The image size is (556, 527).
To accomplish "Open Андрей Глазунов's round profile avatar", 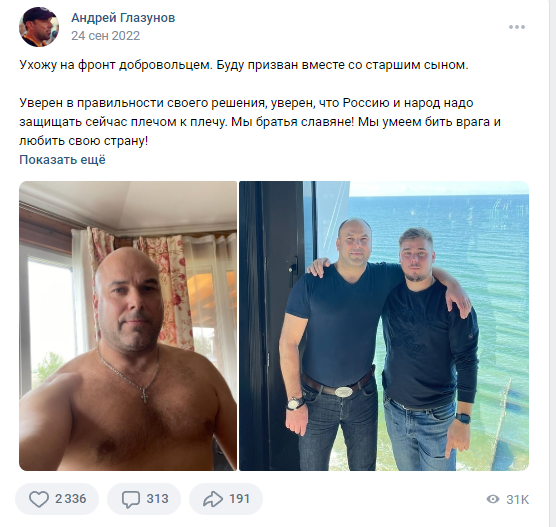I will [x=39, y=27].
